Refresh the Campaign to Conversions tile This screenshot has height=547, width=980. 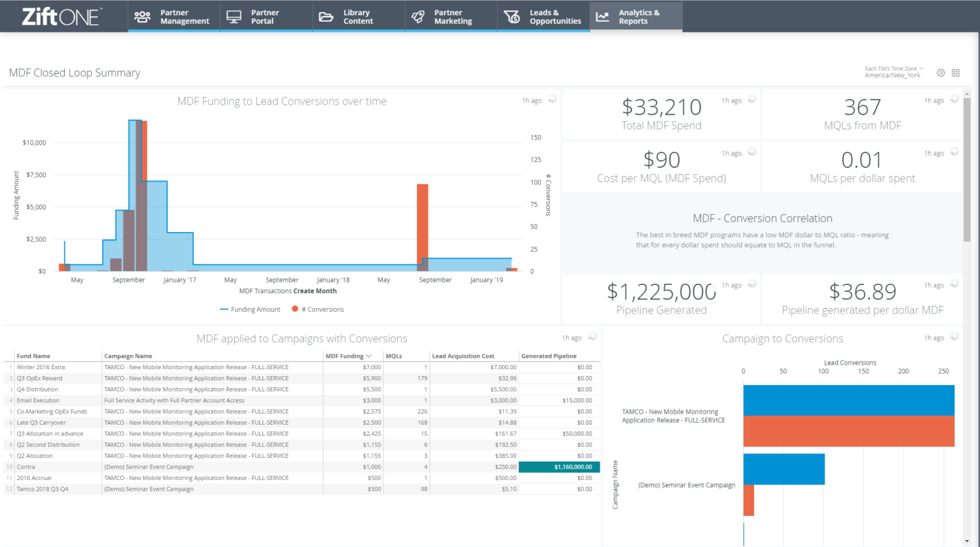954,336
